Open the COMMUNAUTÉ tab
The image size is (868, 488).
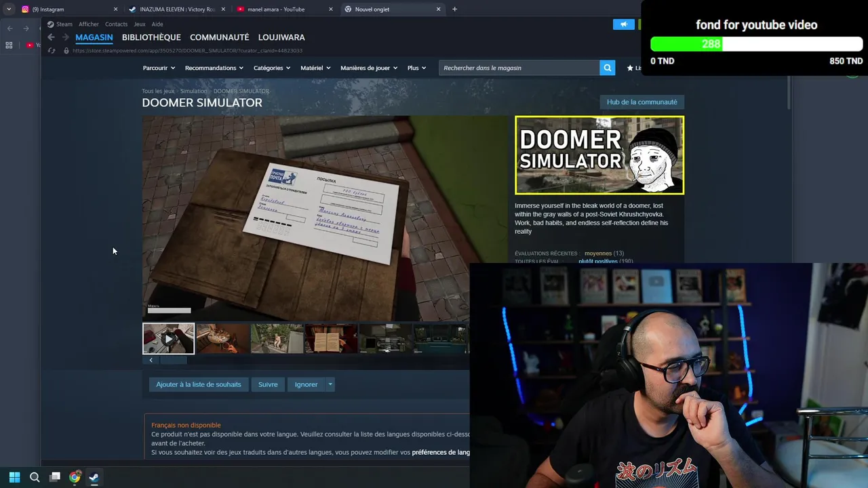point(220,37)
